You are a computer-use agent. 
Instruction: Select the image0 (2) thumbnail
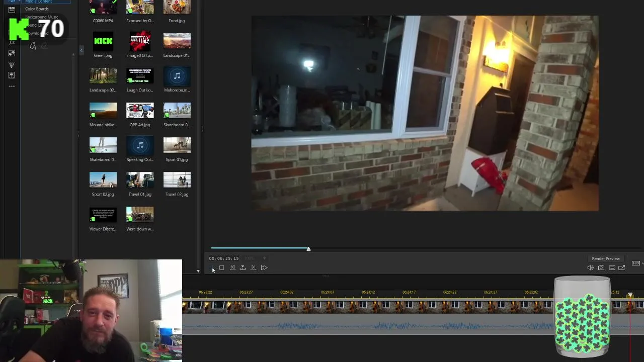140,41
